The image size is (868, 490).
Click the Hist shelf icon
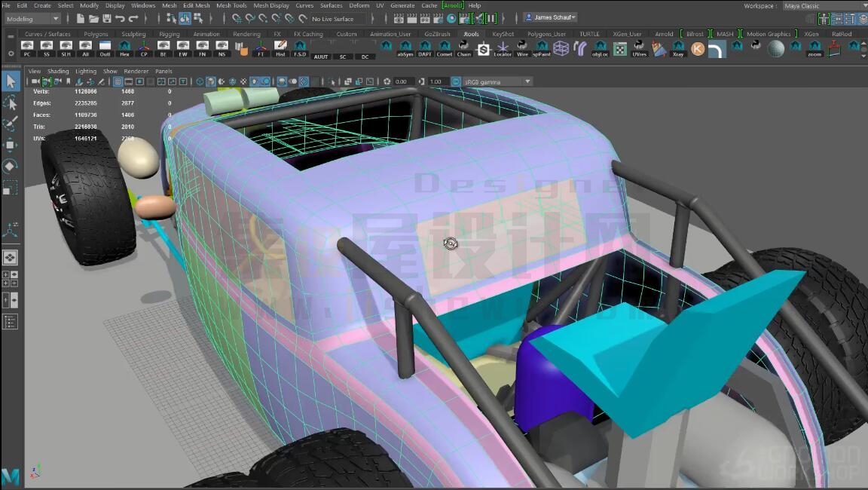[280, 48]
